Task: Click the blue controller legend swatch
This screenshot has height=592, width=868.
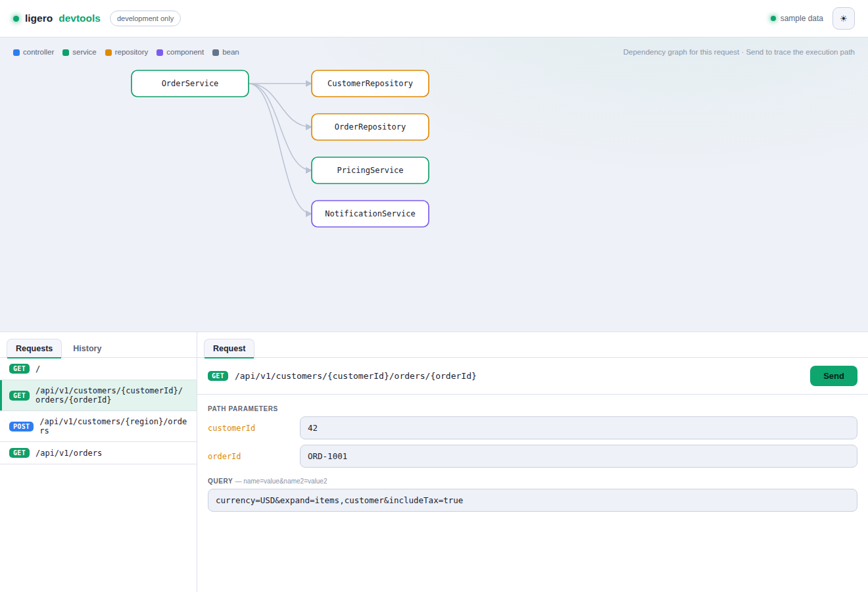Action: click(16, 53)
